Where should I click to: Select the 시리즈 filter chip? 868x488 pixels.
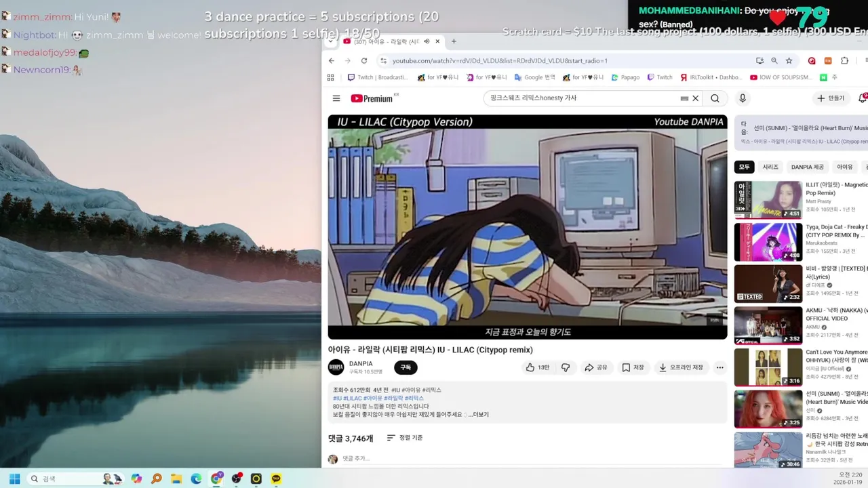770,167
